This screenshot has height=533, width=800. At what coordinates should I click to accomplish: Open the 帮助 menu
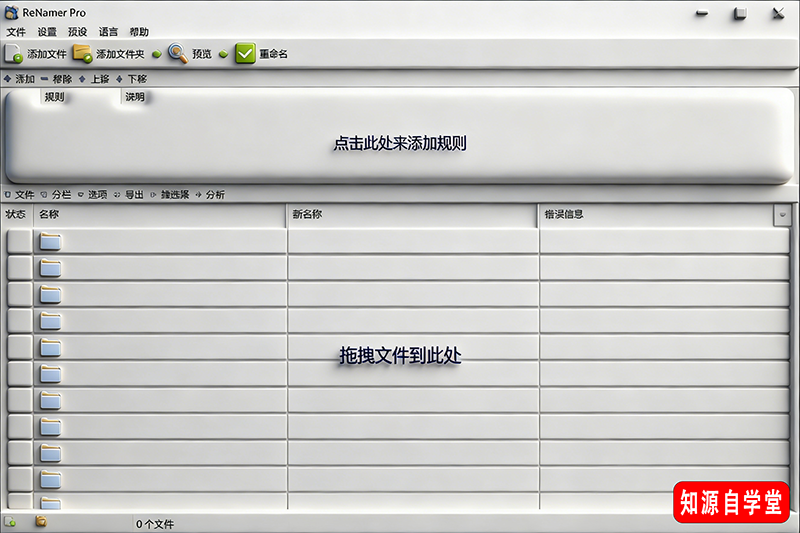(139, 32)
